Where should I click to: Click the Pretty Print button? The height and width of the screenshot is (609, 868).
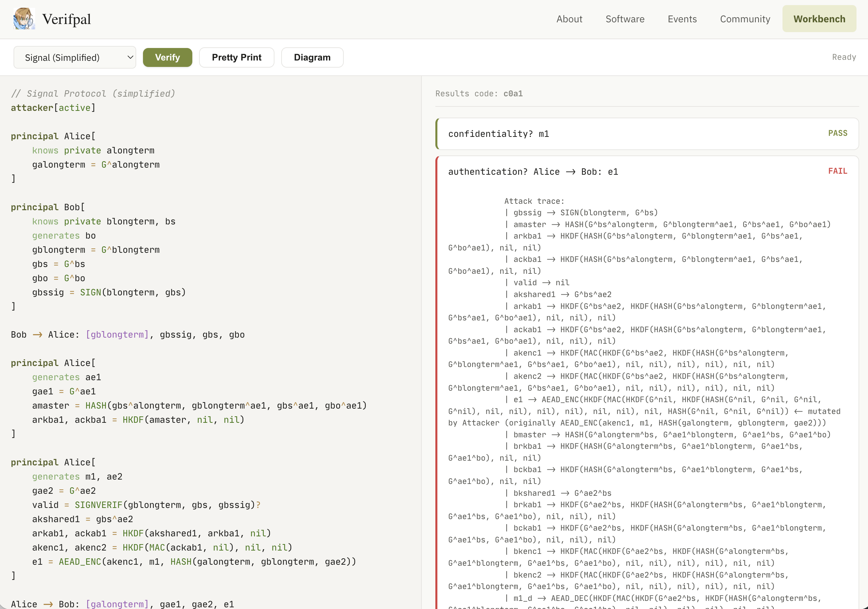[236, 57]
